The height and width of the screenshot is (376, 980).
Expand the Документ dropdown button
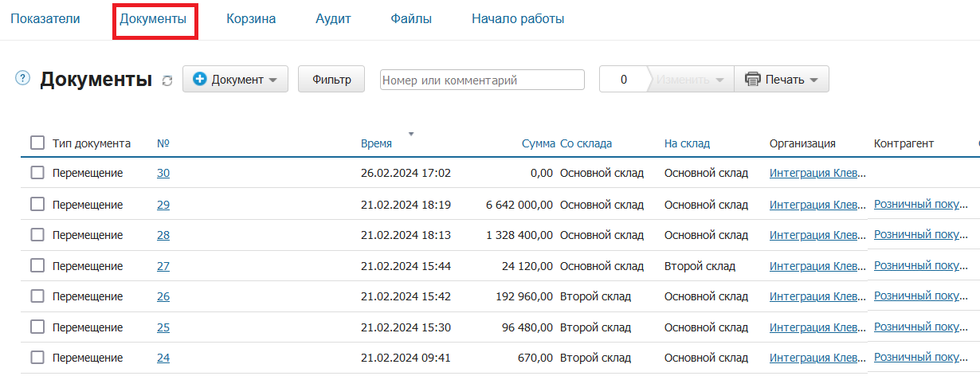(x=235, y=80)
